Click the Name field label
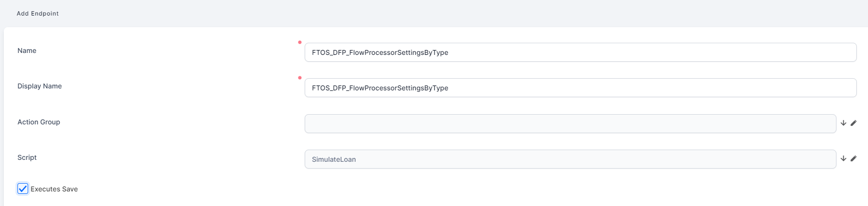868x206 pixels. click(27, 51)
